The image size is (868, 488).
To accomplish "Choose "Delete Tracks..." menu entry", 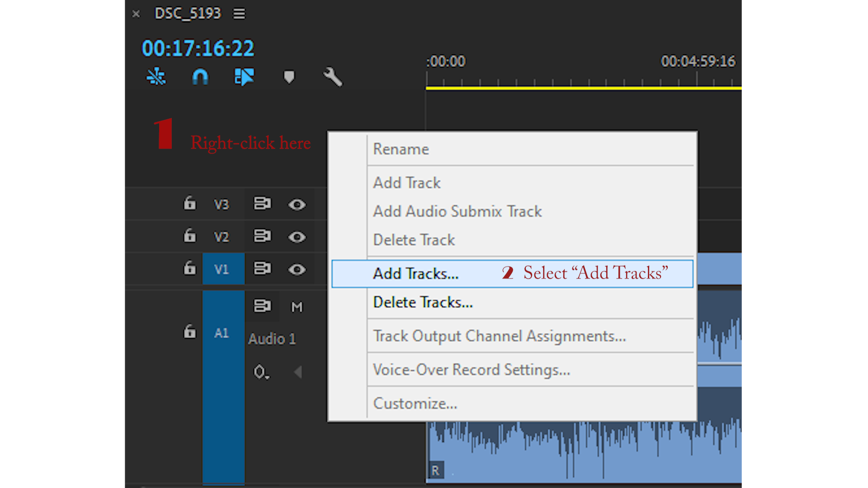I will [x=423, y=302].
